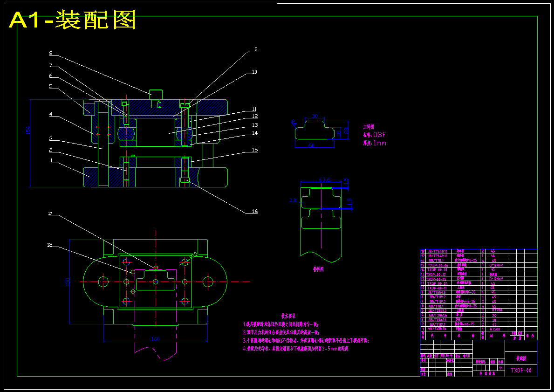The width and height of the screenshot is (554, 392).
Task: Select the "厚度: 1mm" thickness note
Action: coord(375,143)
